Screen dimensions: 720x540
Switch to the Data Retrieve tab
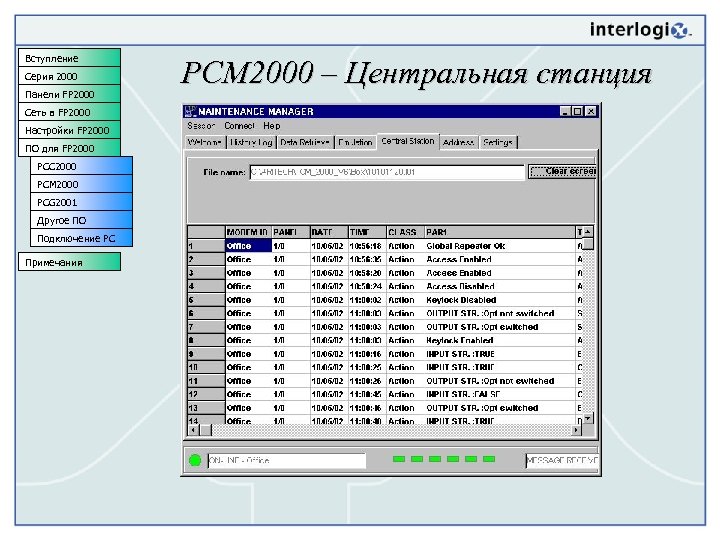(x=305, y=142)
